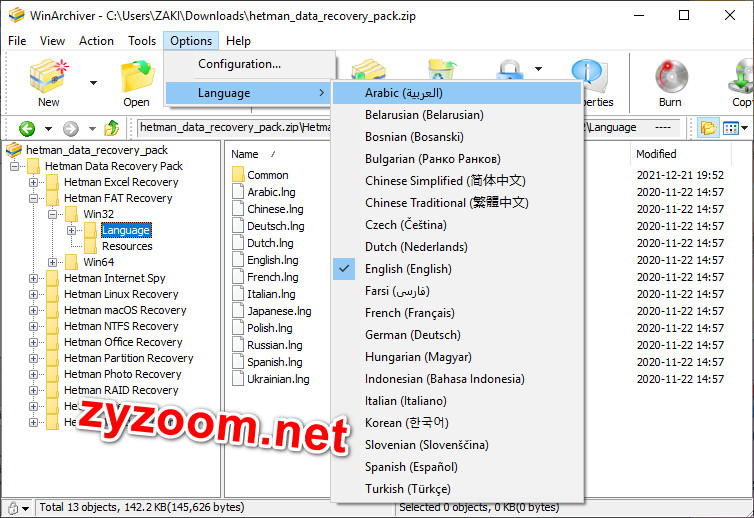Viewport: 754px width, 518px height.
Task: Open the Help menu
Action: 238,41
